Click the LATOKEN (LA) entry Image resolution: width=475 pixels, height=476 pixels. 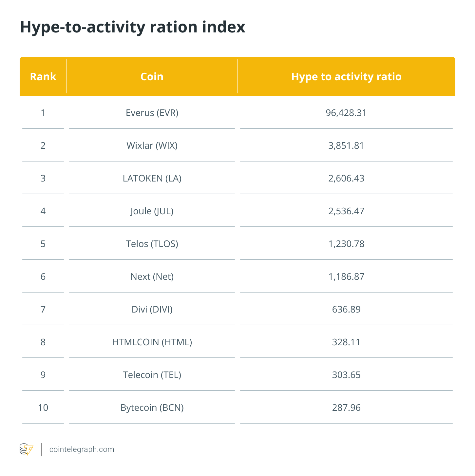coord(152,178)
